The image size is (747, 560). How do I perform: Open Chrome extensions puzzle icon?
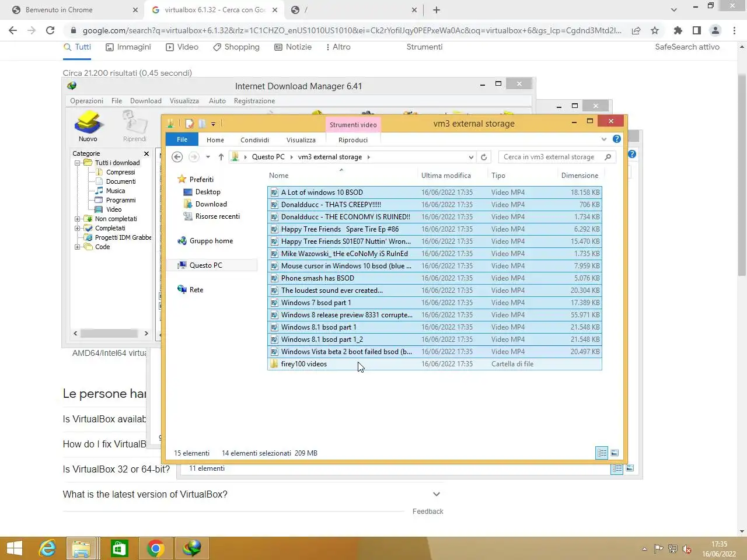(x=678, y=30)
